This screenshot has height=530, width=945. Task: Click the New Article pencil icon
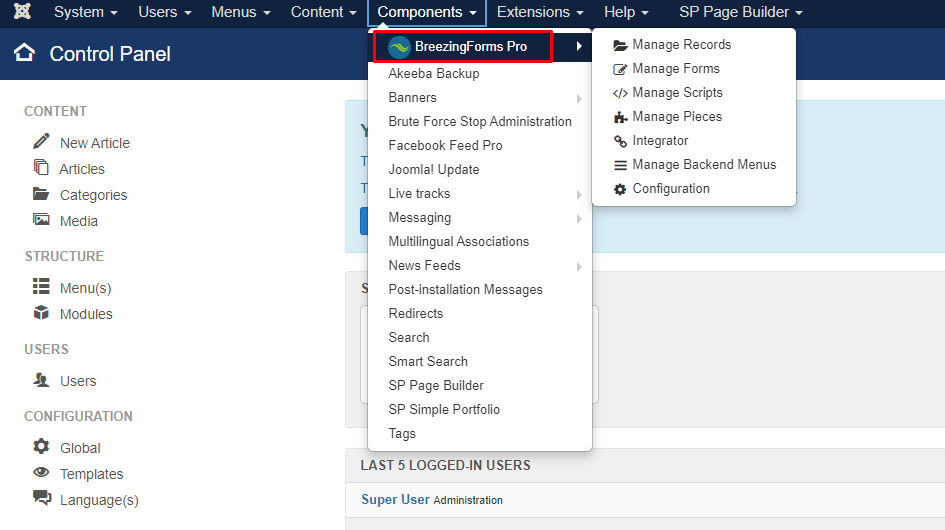pyautogui.click(x=41, y=142)
